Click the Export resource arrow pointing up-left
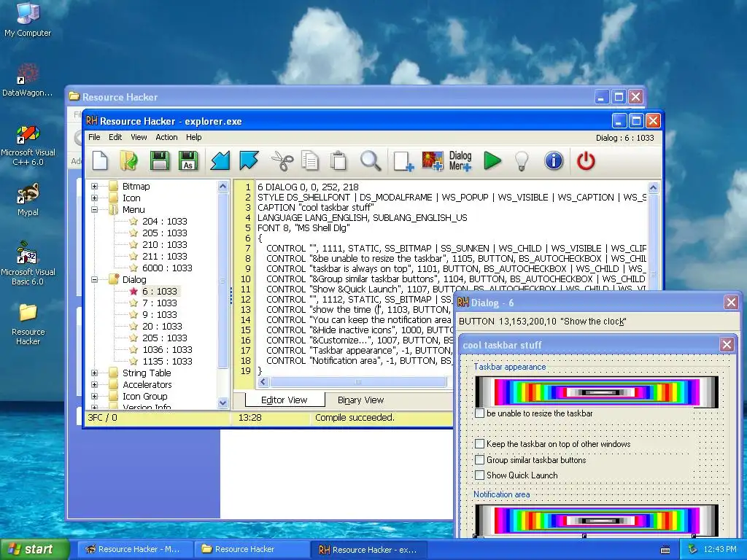 pos(249,160)
